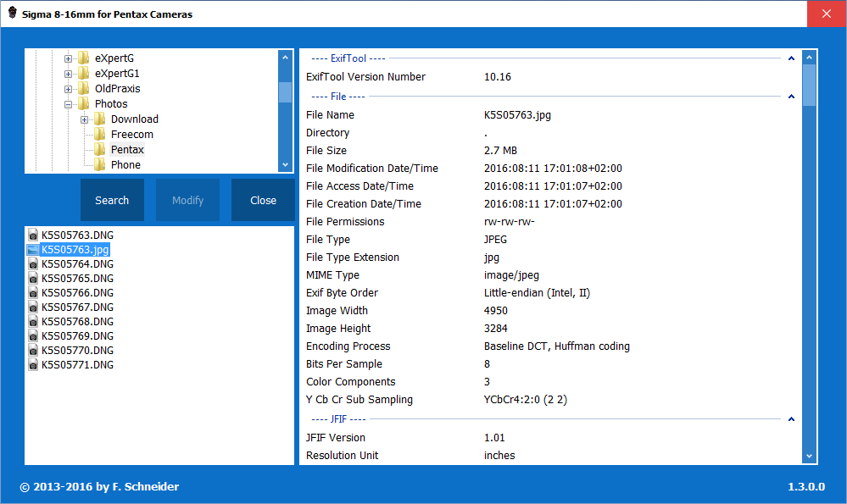Click the Phone folder icon
This screenshot has height=504, width=847.
click(100, 164)
